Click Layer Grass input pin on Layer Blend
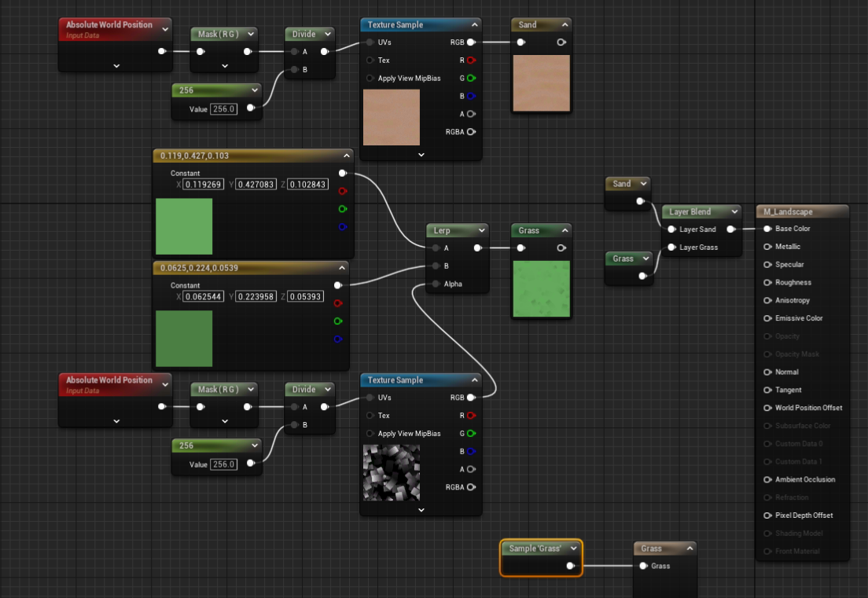Viewport: 868px width, 598px height. (671, 248)
